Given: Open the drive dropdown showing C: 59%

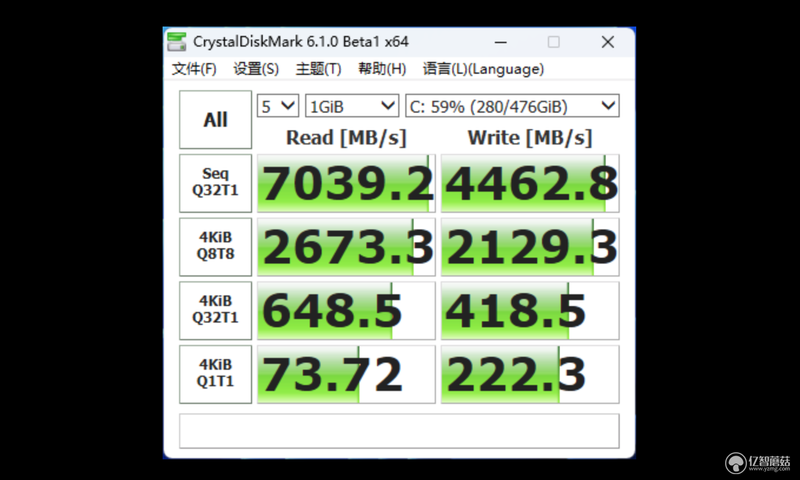Looking at the screenshot, I should (512, 106).
